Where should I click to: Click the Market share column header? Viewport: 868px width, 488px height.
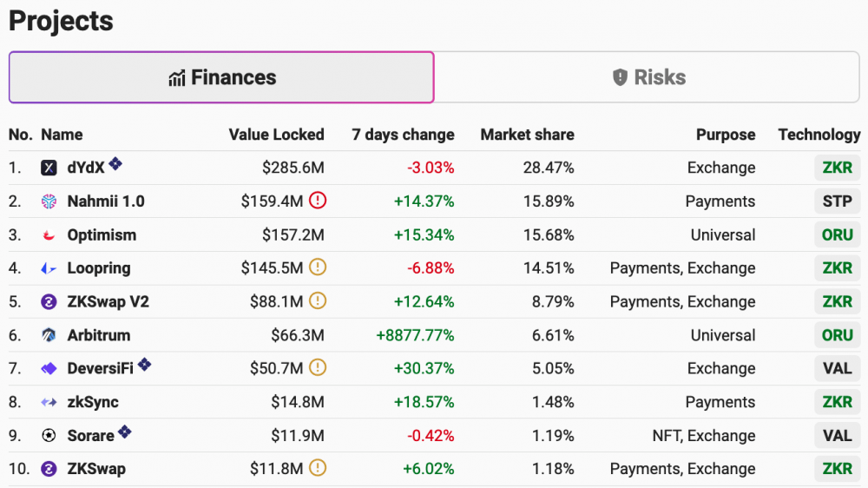tap(527, 135)
